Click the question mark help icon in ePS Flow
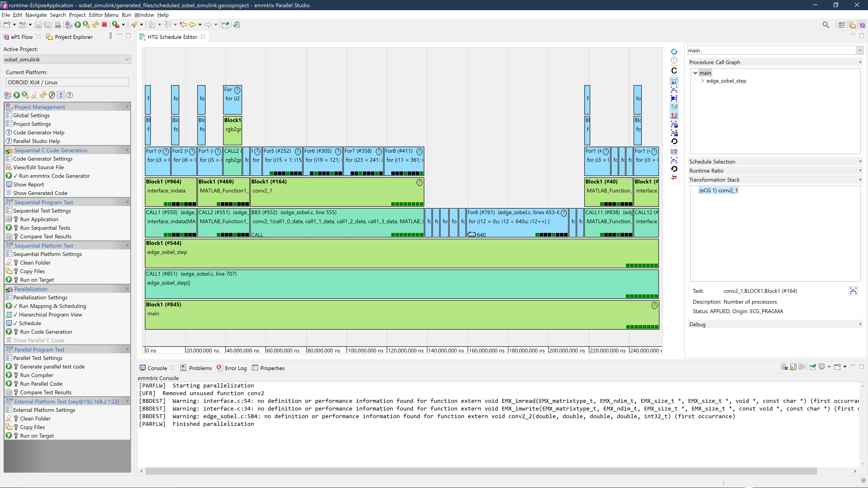 coord(70,95)
